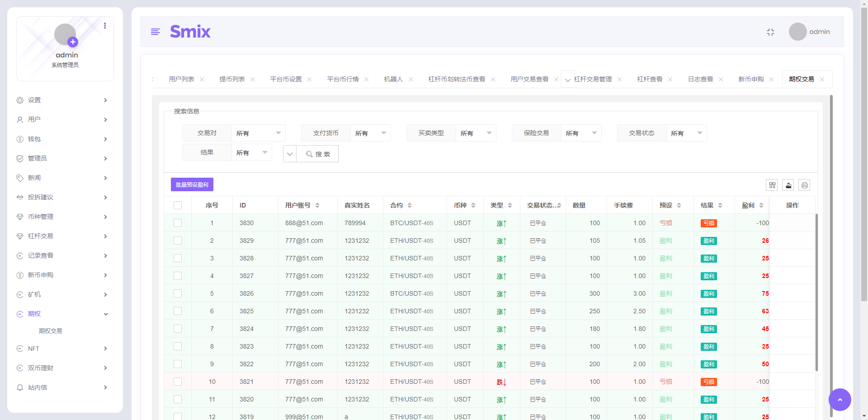Switch to the 杠杆交易管理 tab
The width and height of the screenshot is (868, 420).
[593, 79]
